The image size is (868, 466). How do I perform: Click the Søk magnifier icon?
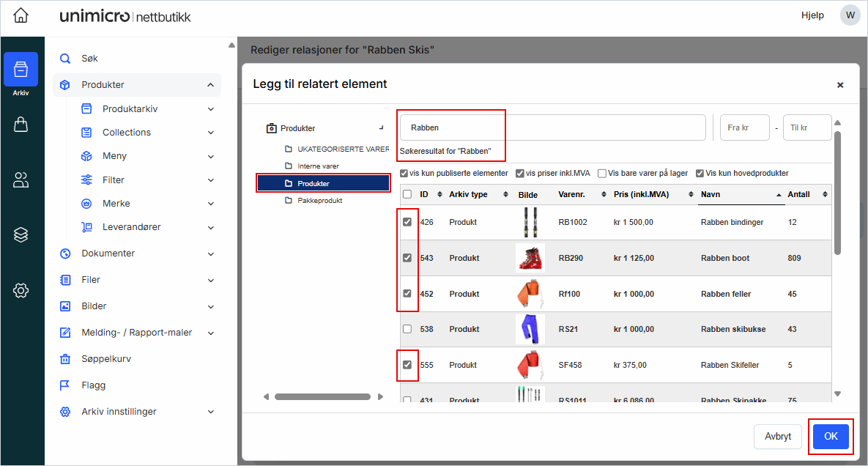point(65,59)
